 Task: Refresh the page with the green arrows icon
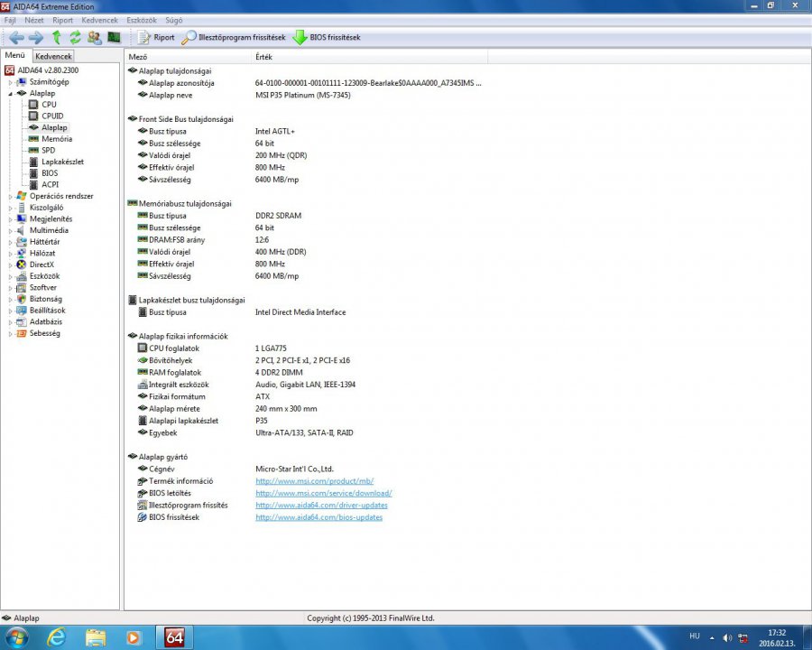[x=75, y=37]
